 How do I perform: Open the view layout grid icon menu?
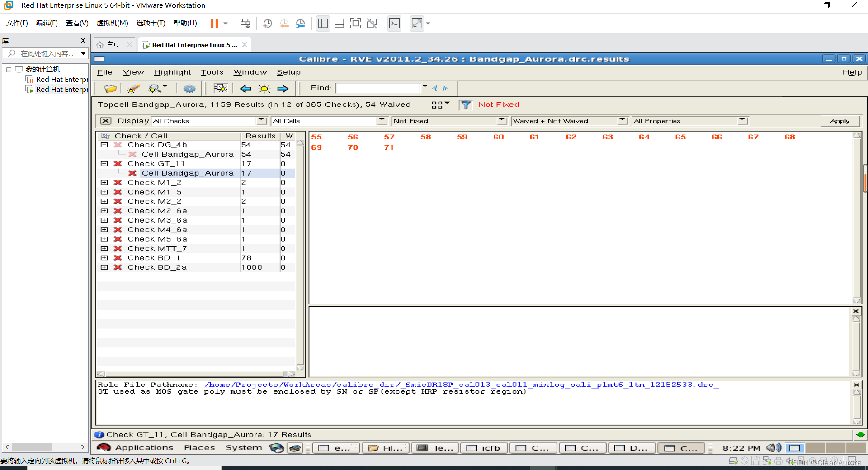pyautogui.click(x=440, y=104)
